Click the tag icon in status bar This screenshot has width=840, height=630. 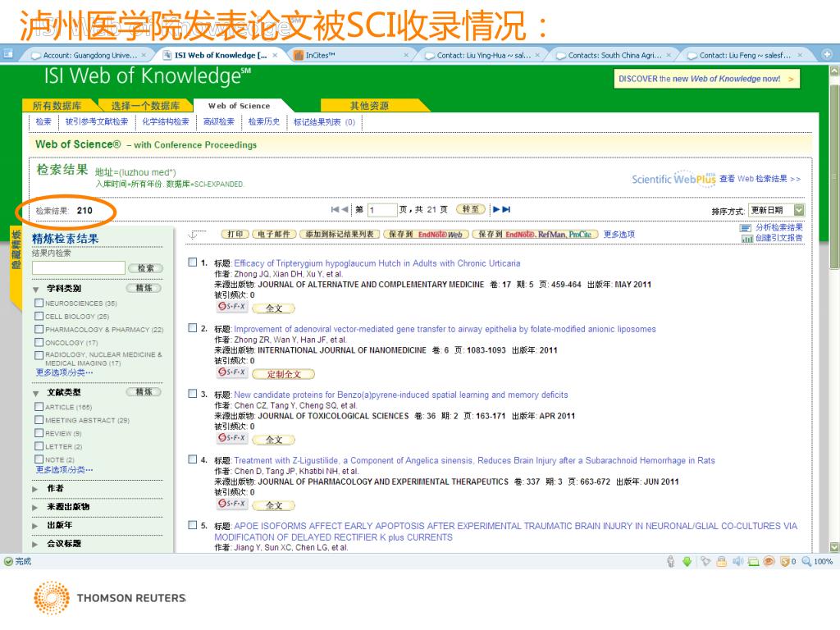[x=705, y=561]
